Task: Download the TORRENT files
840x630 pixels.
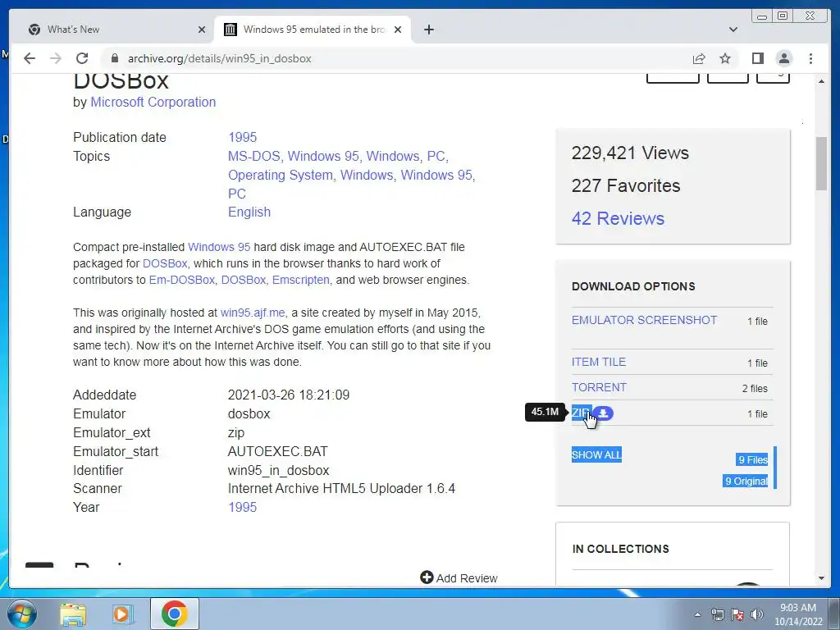Action: coord(599,387)
